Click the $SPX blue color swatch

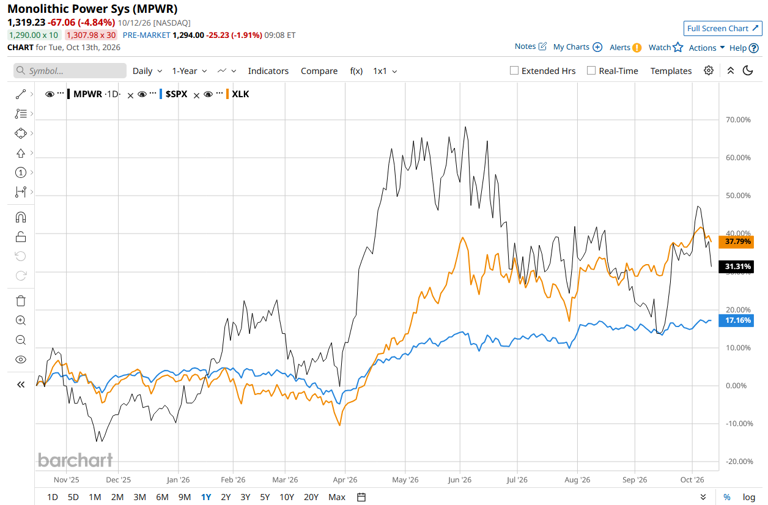point(161,94)
